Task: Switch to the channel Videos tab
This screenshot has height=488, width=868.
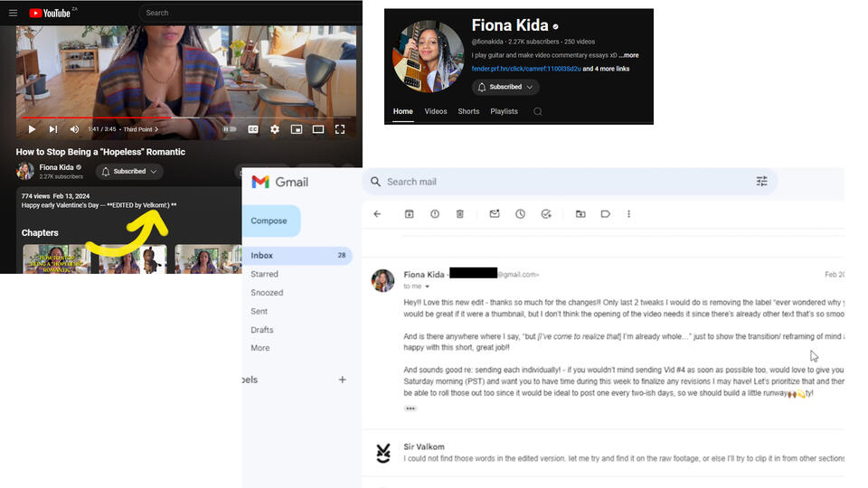Action: 436,111
